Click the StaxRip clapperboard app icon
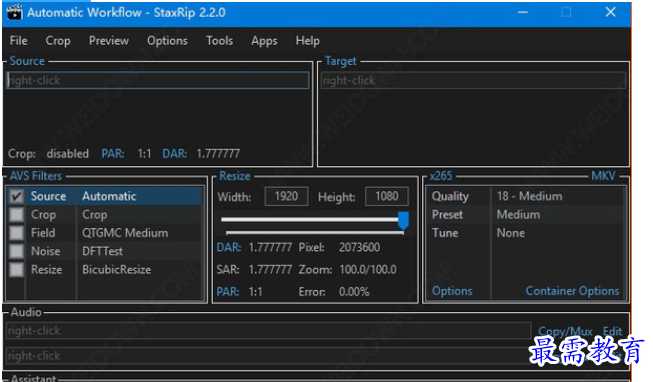This screenshot has height=382, width=653. [14, 12]
